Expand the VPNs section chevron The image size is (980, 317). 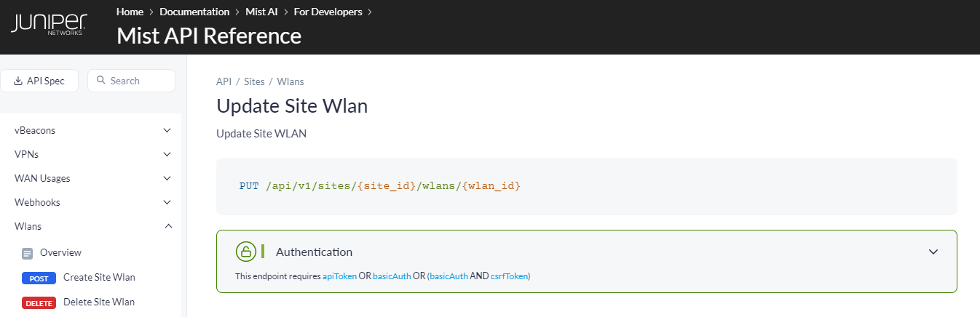click(167, 155)
